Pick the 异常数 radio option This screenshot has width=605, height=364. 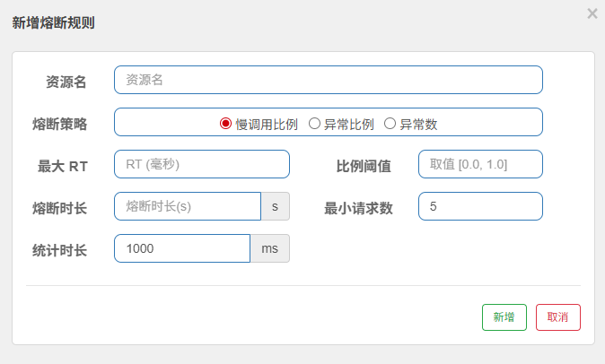[390, 124]
